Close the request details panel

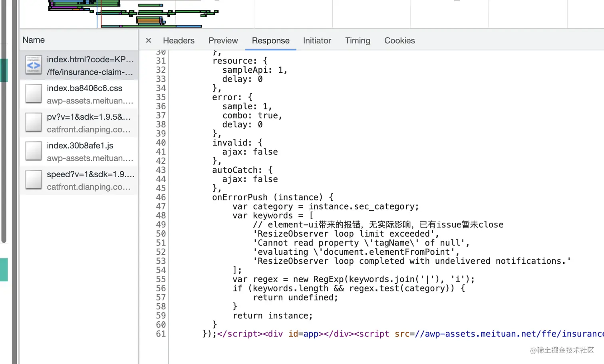tap(149, 40)
